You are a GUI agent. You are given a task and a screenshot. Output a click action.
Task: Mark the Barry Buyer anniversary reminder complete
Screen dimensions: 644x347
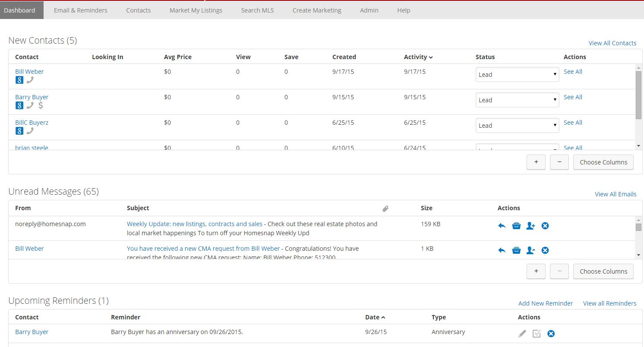point(537,334)
